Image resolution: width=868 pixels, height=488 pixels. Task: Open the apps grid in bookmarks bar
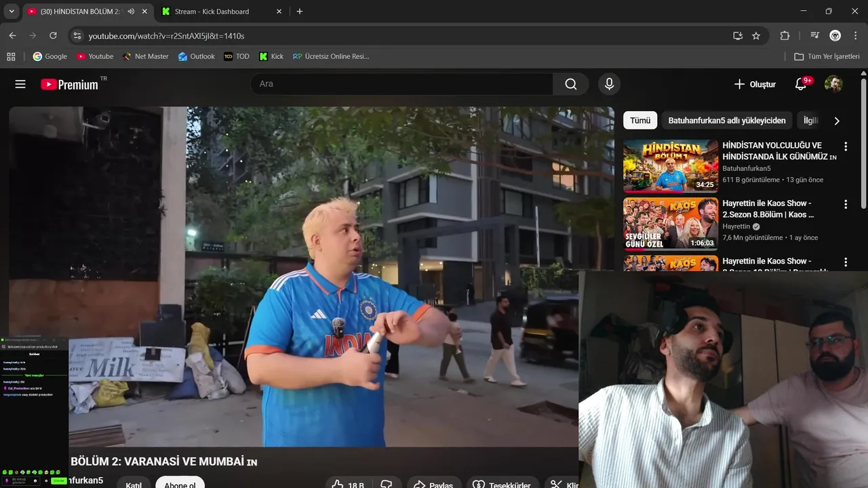[x=11, y=56]
